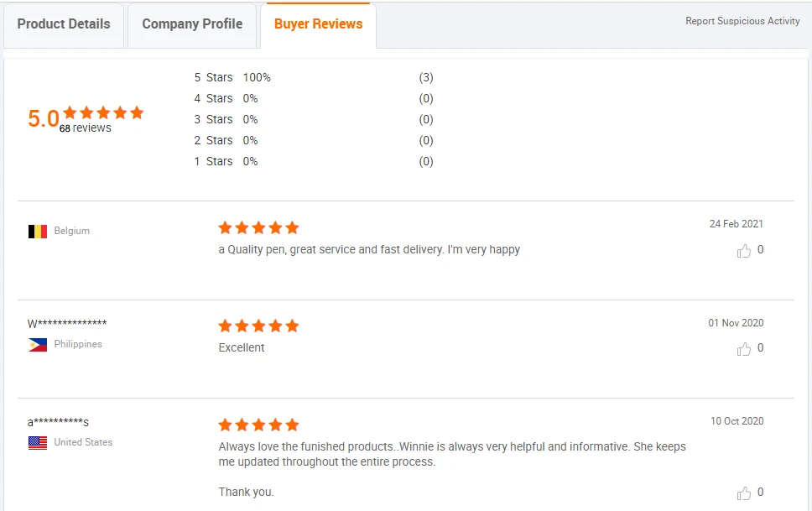Click the Philippines flag icon
The width and height of the screenshot is (812, 511).
tap(38, 344)
